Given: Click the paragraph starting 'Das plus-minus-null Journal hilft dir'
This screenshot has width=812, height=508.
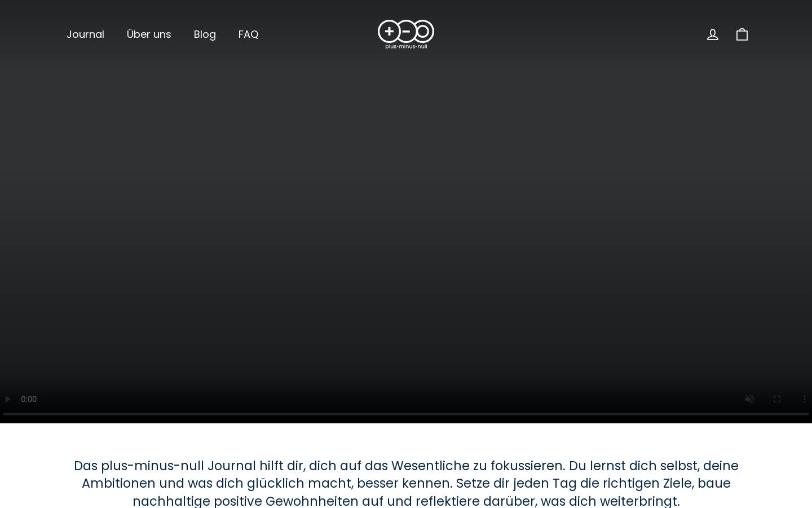Looking at the screenshot, I should click(x=406, y=483).
